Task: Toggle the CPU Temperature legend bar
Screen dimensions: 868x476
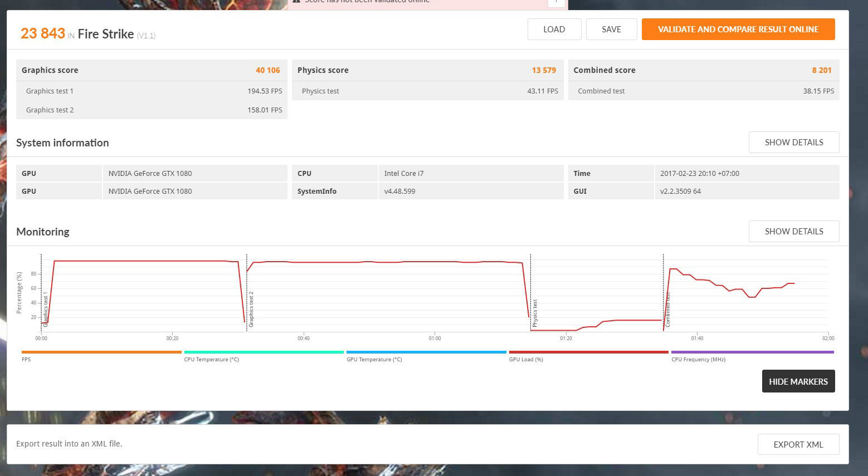Action: [x=264, y=352]
